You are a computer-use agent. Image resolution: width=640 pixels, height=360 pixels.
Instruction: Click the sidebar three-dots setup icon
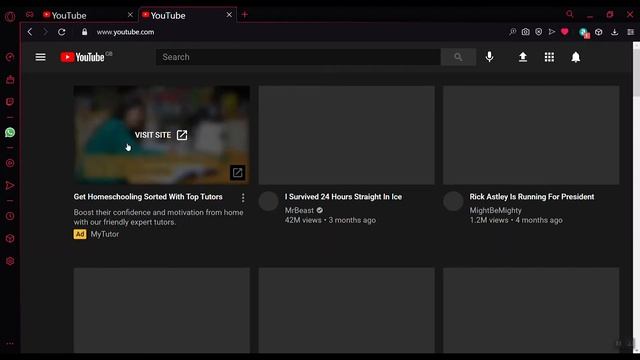coord(10,344)
